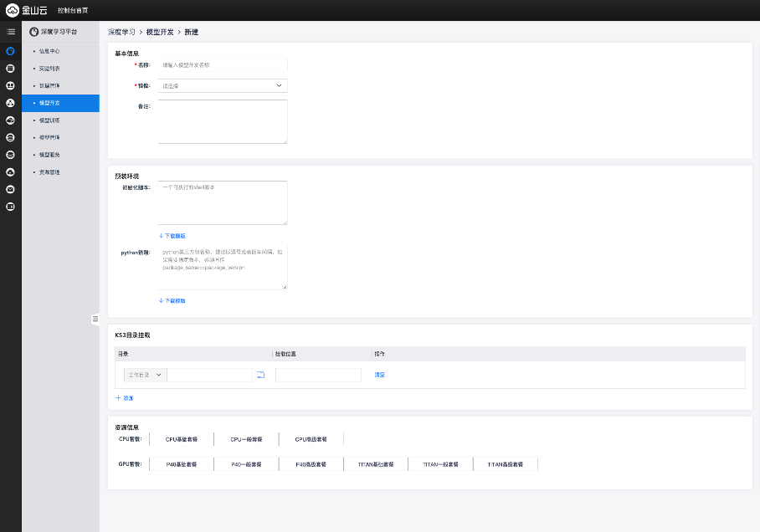The width and height of the screenshot is (760, 532).
Task: Select CPU高级套餐 package
Action: point(311,439)
